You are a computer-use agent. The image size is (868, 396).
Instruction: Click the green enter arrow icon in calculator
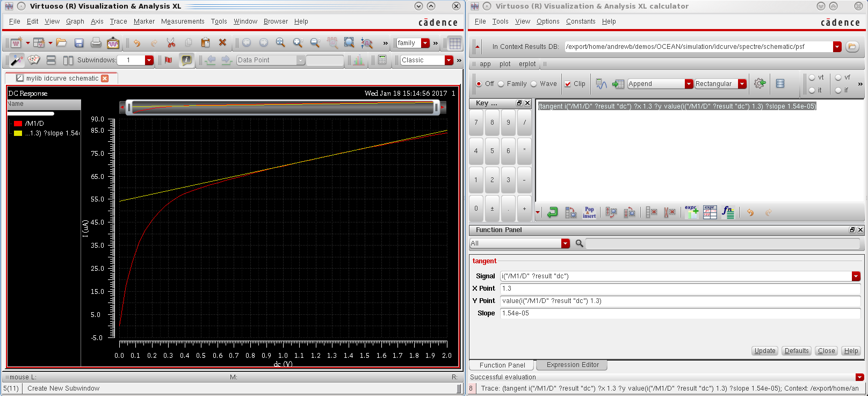tap(553, 212)
